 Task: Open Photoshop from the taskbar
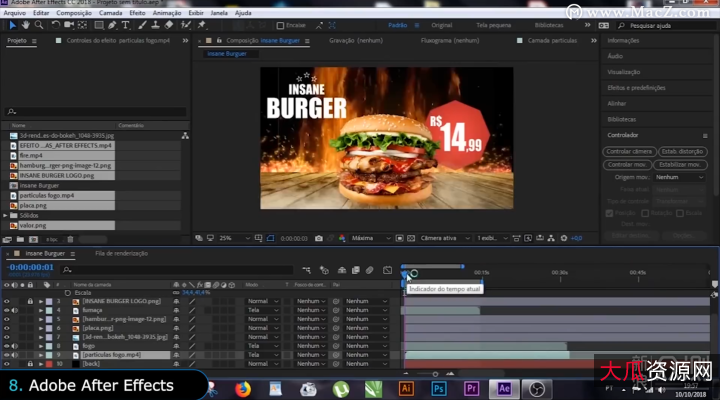[437, 388]
